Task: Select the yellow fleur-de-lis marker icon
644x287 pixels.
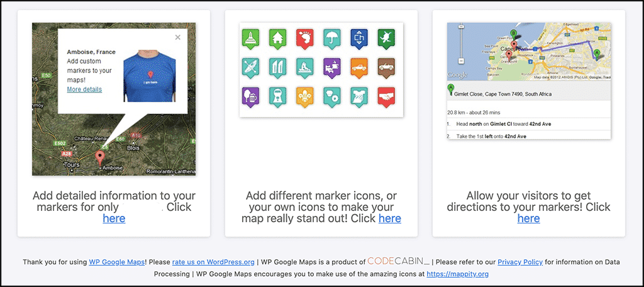Action: (304, 98)
